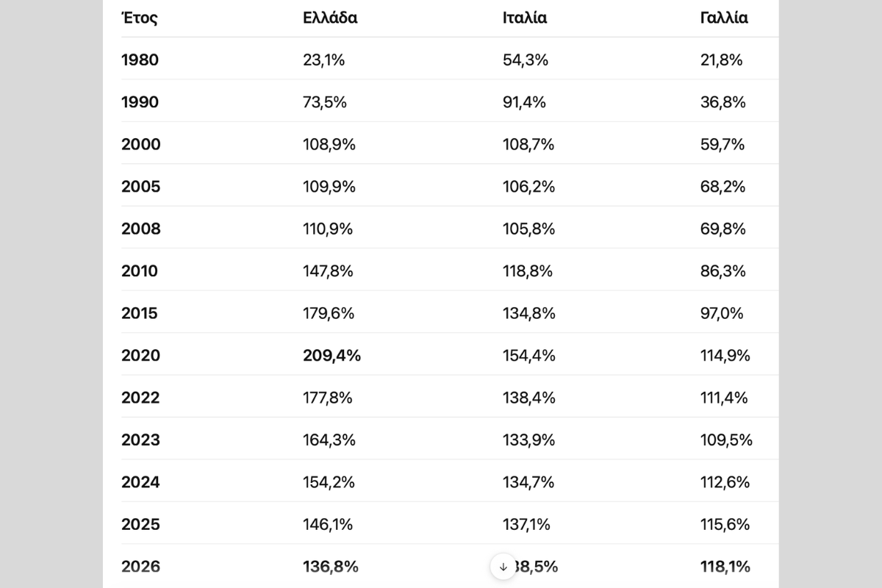Click Italy's 2020 value 154,4%
Image resolution: width=882 pixels, height=588 pixels.
click(529, 356)
